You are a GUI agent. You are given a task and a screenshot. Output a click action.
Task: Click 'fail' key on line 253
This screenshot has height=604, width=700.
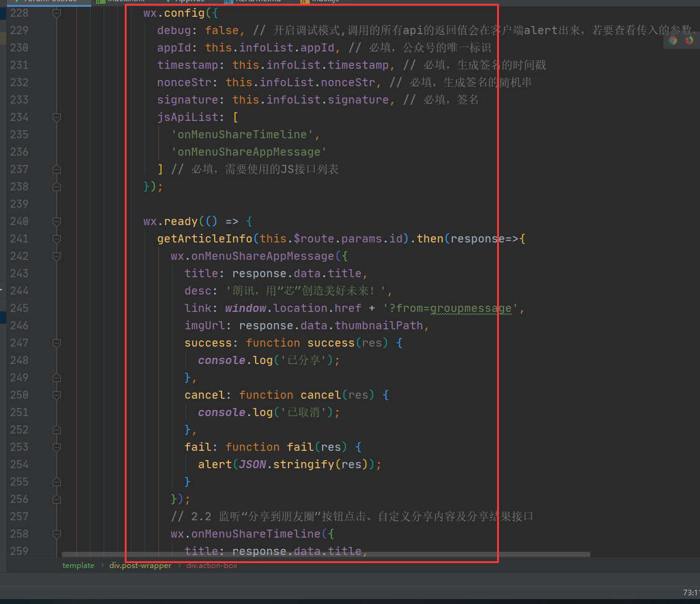click(198, 448)
